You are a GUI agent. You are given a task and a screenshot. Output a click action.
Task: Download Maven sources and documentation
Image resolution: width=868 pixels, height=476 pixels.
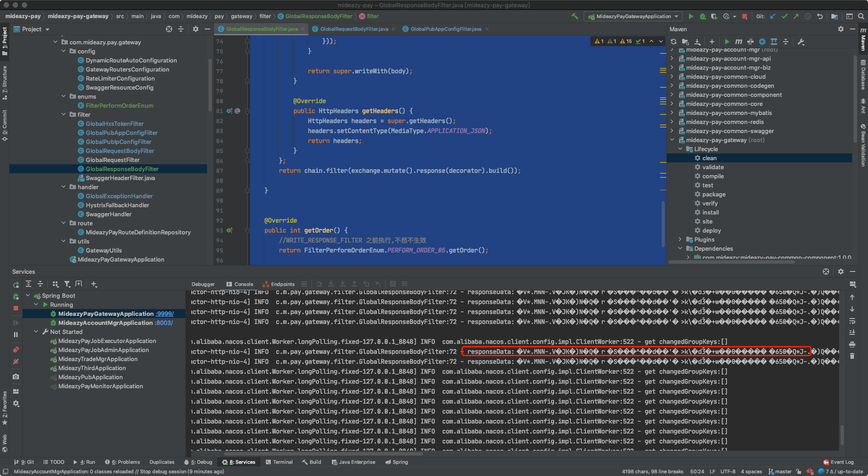[x=697, y=42]
